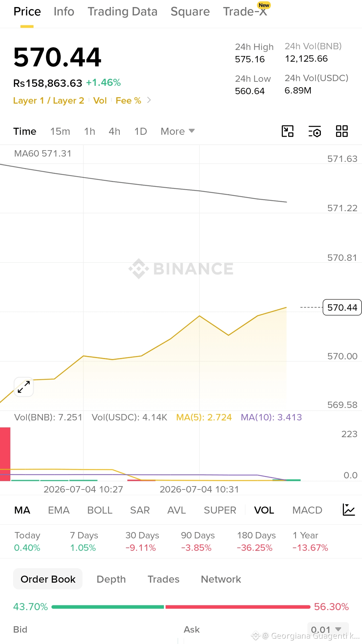Tap the chevron next to Fee %
Screen dimensions: 362x644
pos(149,100)
